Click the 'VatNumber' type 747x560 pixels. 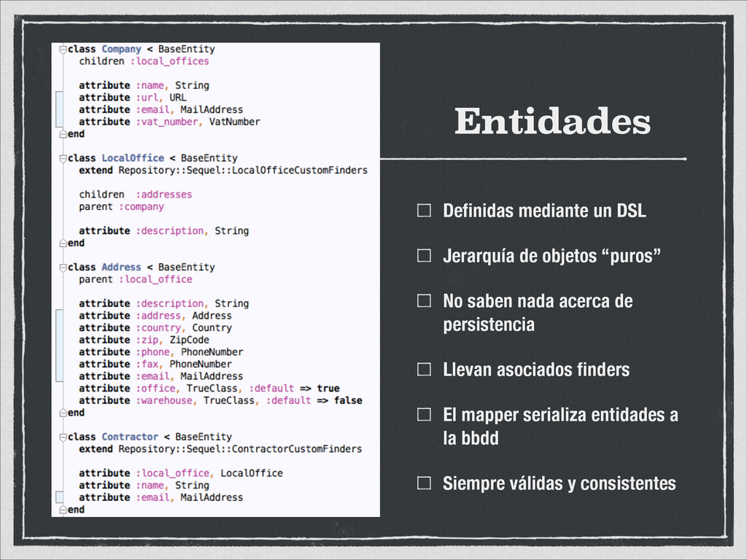pyautogui.click(x=235, y=122)
